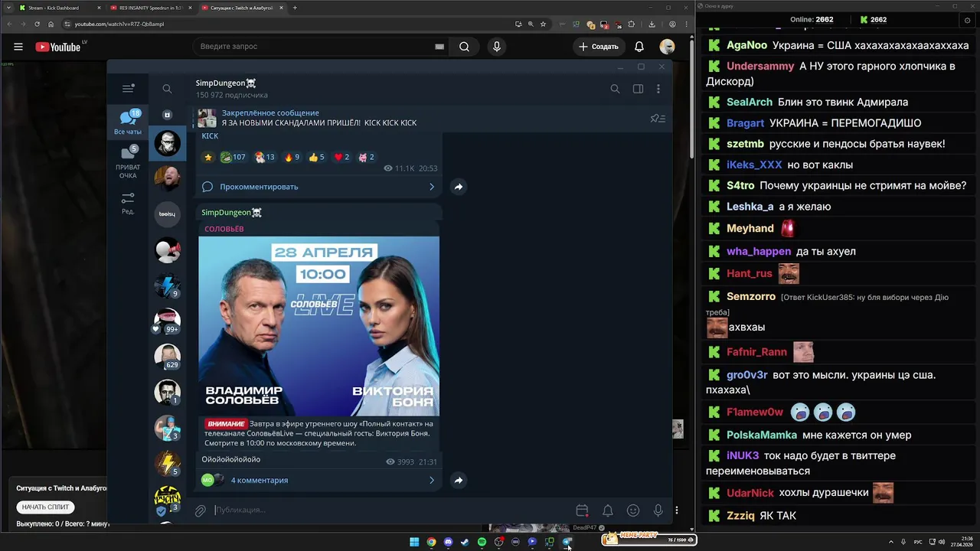
Task: Open the Ред. folder editor
Action: (x=128, y=204)
